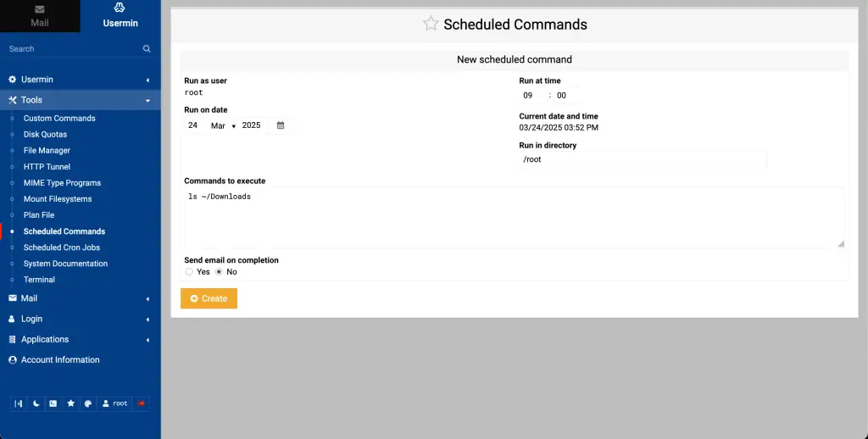
Task: Switch to the Usermin tab
Action: [120, 16]
